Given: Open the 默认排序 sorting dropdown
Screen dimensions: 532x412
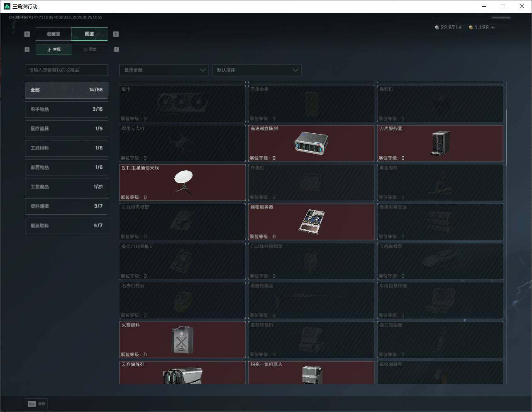Looking at the screenshot, I should 256,70.
